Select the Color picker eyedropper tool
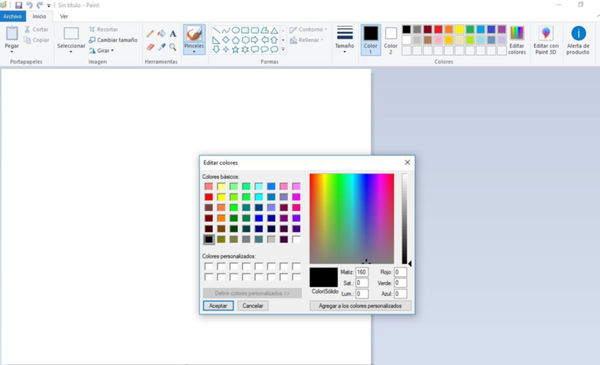Image resolution: width=600 pixels, height=365 pixels. pyautogui.click(x=162, y=47)
